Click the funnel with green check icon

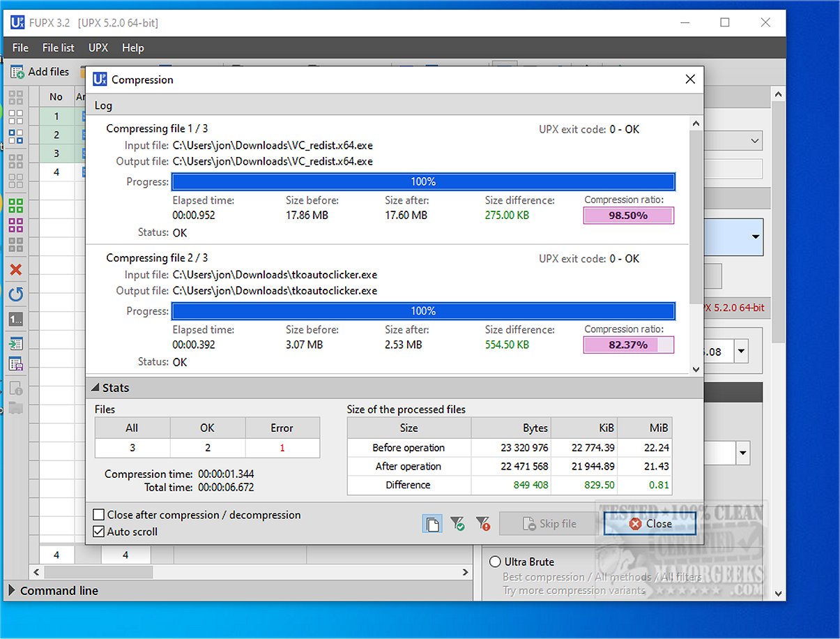(x=457, y=524)
